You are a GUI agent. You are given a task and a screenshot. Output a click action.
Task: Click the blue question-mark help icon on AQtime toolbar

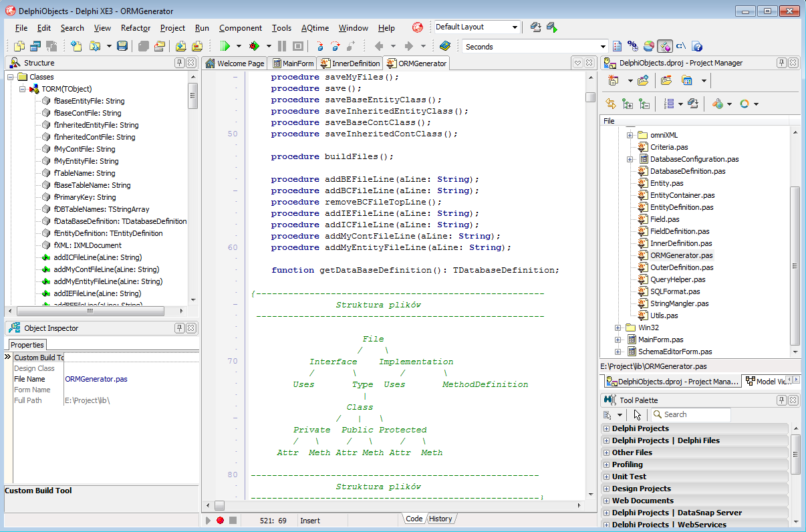[697, 46]
